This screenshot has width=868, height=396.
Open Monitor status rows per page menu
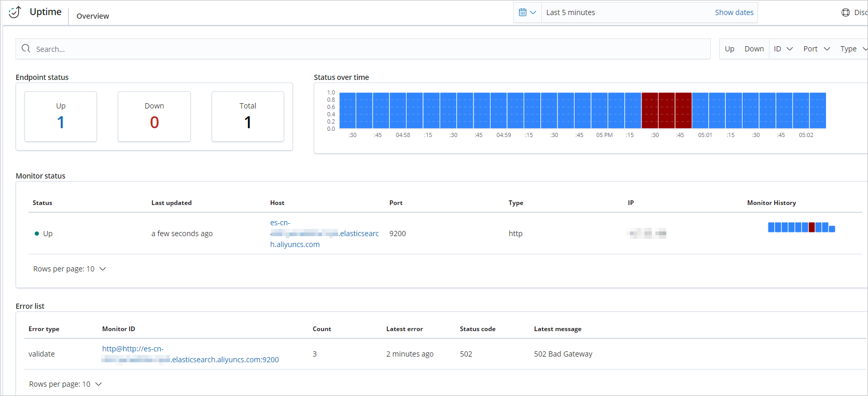69,269
